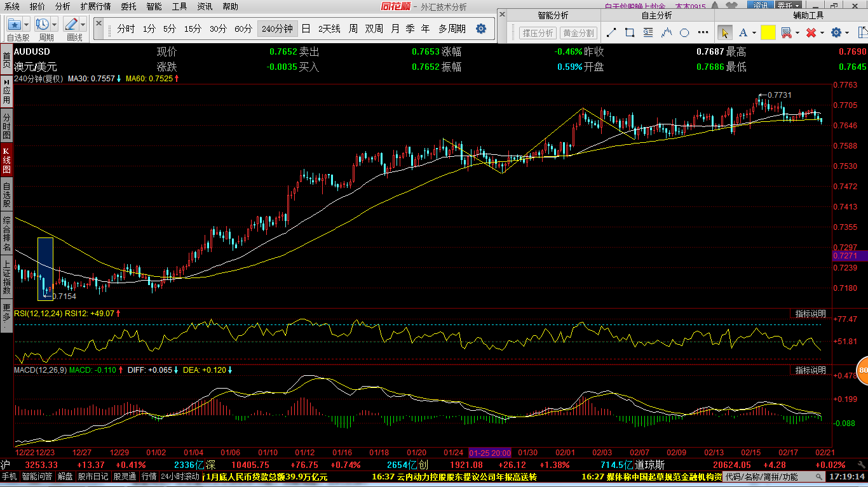Select the 30分 period

(218, 29)
